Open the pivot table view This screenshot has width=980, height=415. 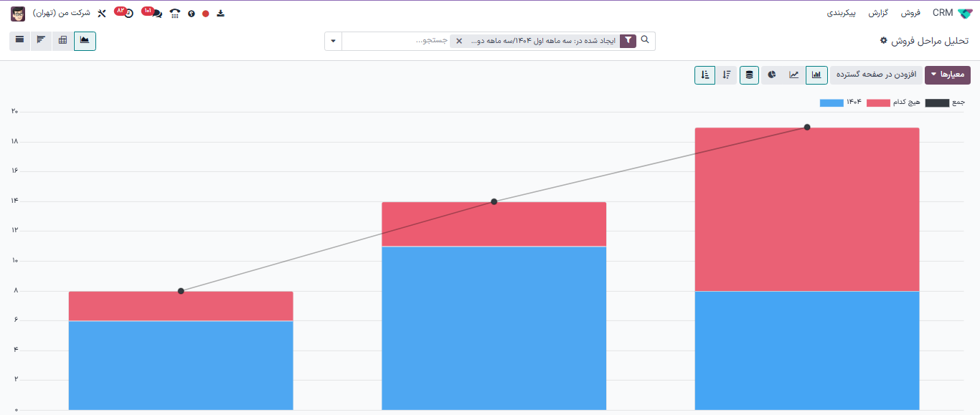click(x=63, y=40)
